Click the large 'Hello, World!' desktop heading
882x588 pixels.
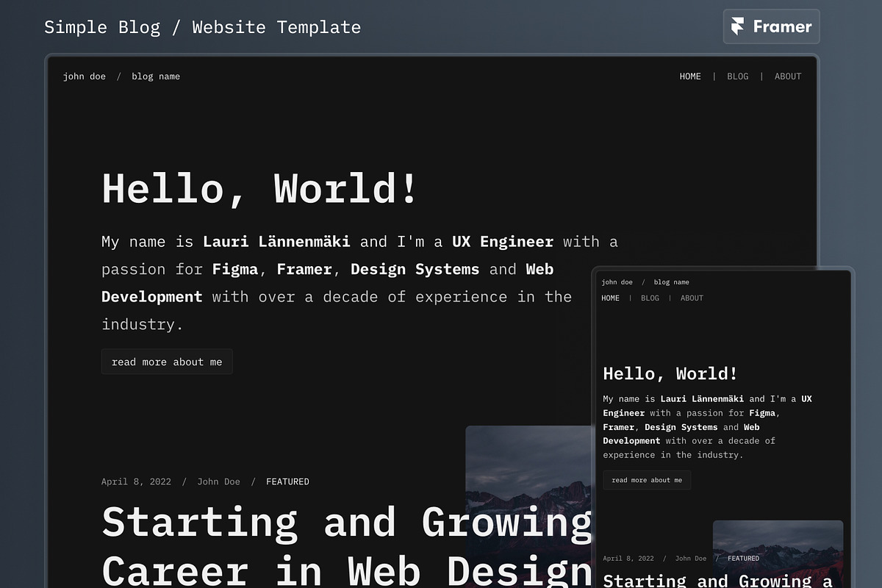tap(259, 188)
